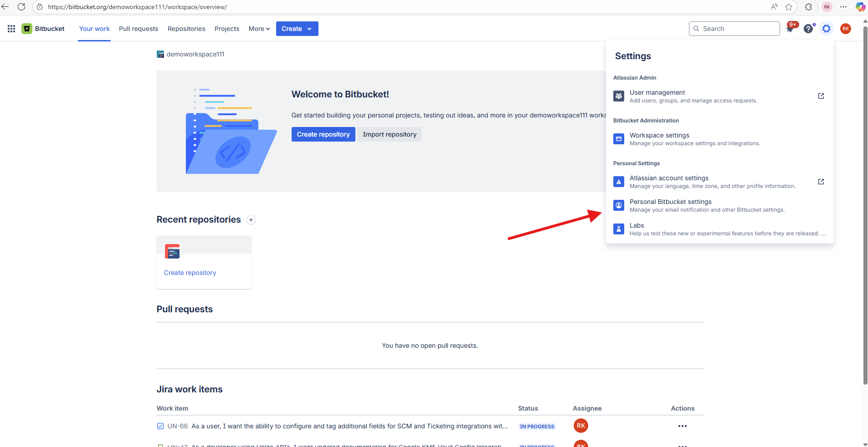Click the settings gear icon
Image resolution: width=868 pixels, height=447 pixels.
(827, 28)
